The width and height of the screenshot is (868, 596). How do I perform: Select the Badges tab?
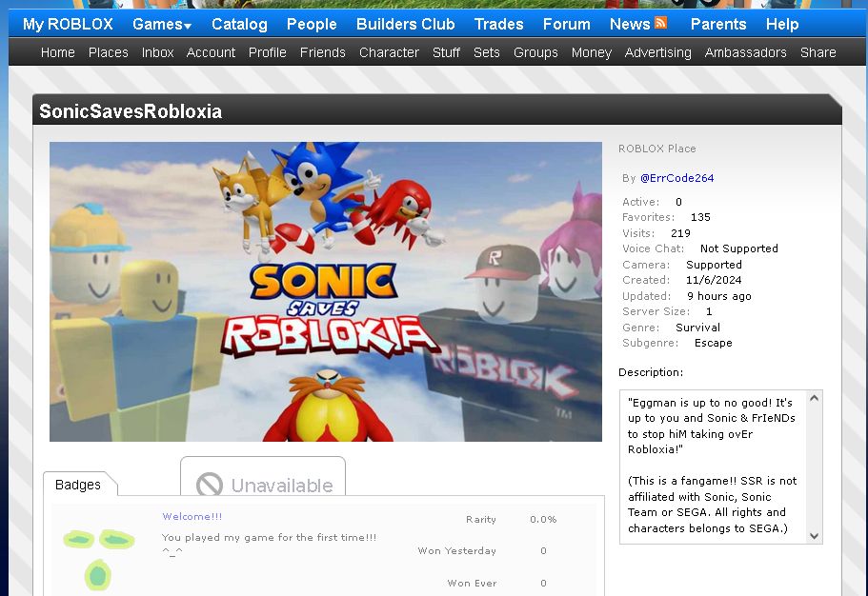[x=78, y=485]
